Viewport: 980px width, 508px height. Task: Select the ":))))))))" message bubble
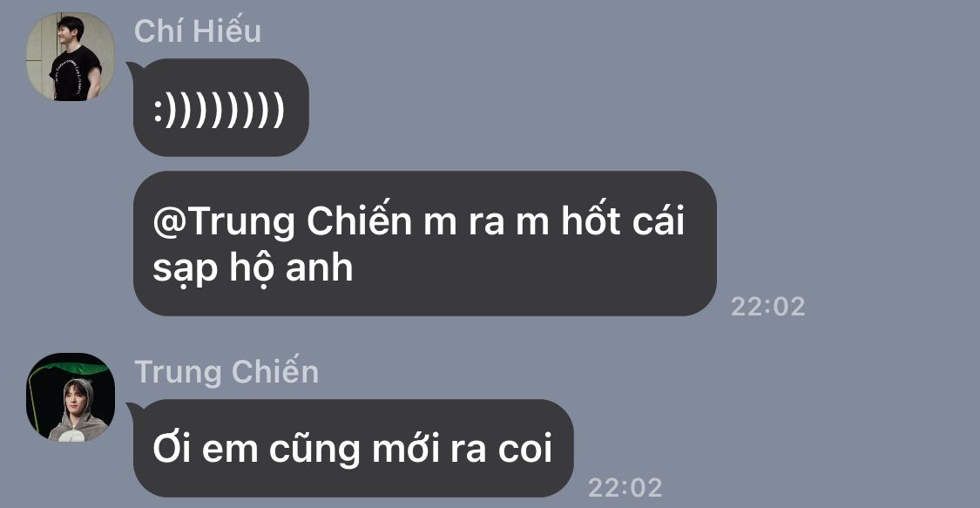(221, 107)
